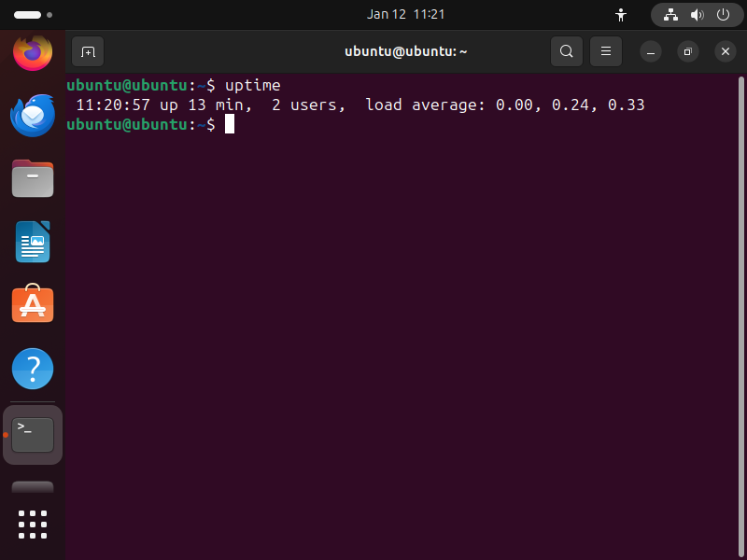The height and width of the screenshot is (560, 747).
Task: Click the Terminal icon in the dock
Action: click(33, 434)
